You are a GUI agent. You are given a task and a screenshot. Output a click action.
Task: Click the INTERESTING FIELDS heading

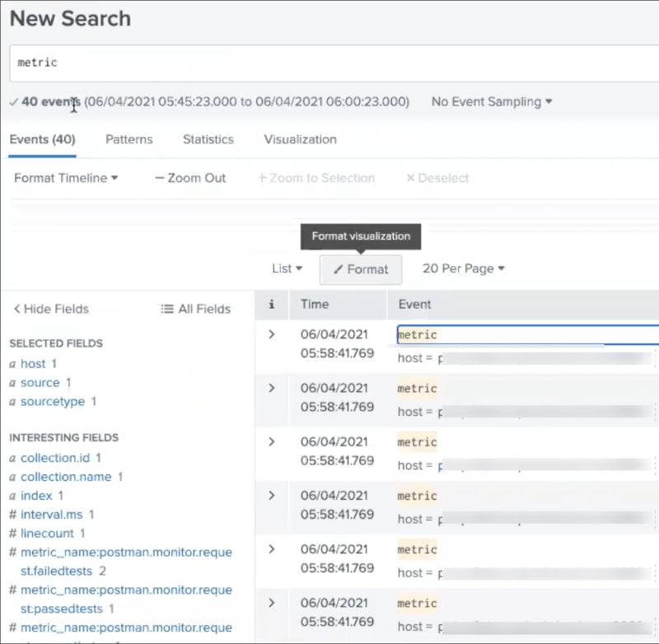(x=64, y=438)
